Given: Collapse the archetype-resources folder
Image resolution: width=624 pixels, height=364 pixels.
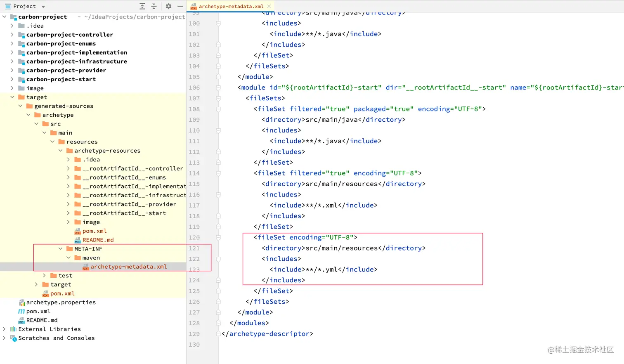Looking at the screenshot, I should click(60, 151).
